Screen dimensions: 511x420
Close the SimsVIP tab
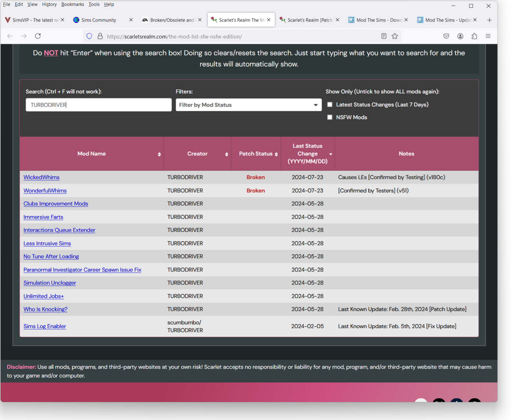point(63,20)
